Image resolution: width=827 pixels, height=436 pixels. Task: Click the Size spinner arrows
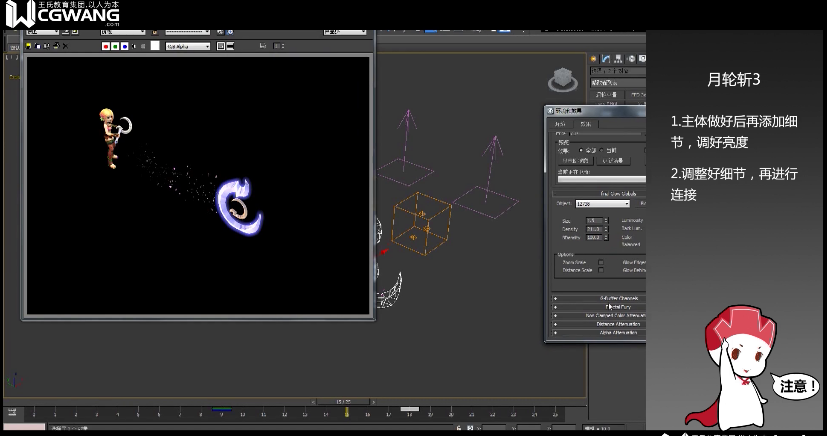[x=605, y=220]
